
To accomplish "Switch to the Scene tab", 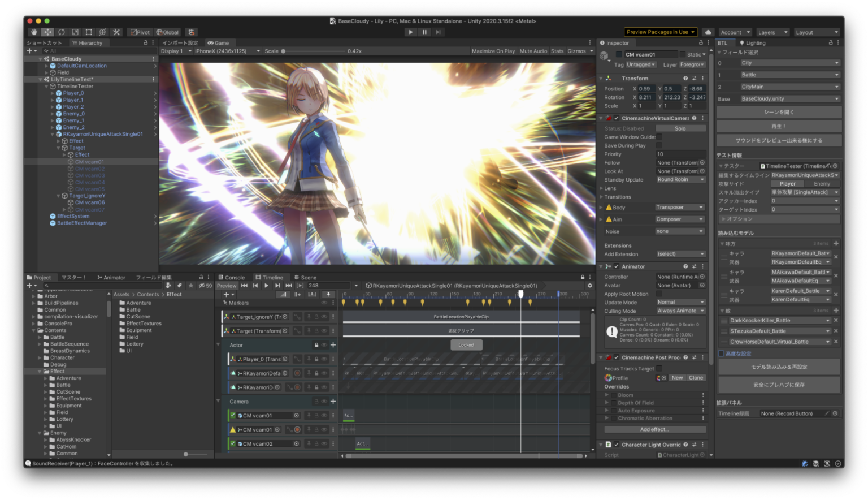I will (305, 277).
